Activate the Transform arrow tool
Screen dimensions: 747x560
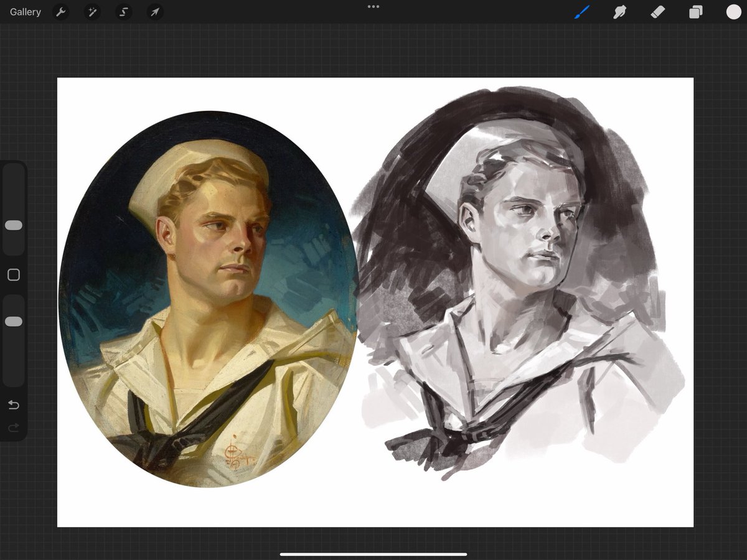[x=154, y=12]
